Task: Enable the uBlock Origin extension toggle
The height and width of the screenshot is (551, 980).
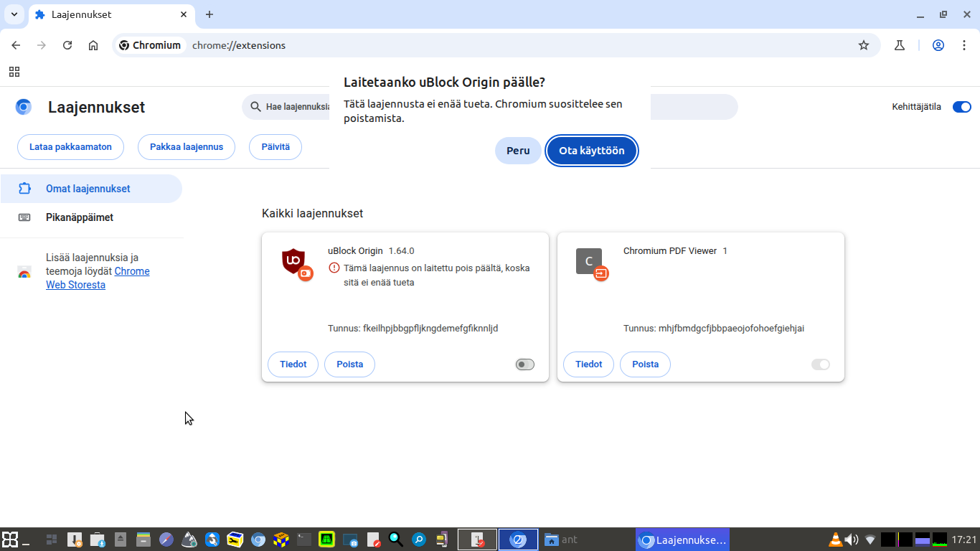Action: tap(524, 364)
